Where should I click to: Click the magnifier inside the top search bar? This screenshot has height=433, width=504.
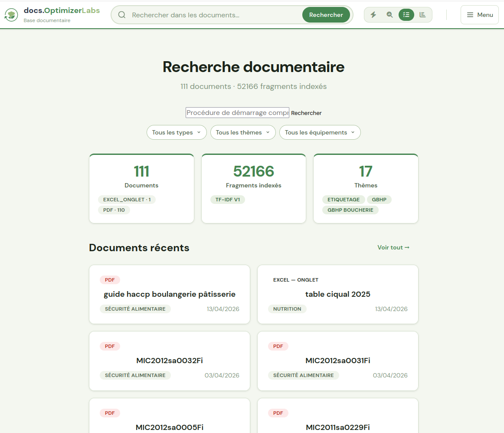(x=121, y=14)
